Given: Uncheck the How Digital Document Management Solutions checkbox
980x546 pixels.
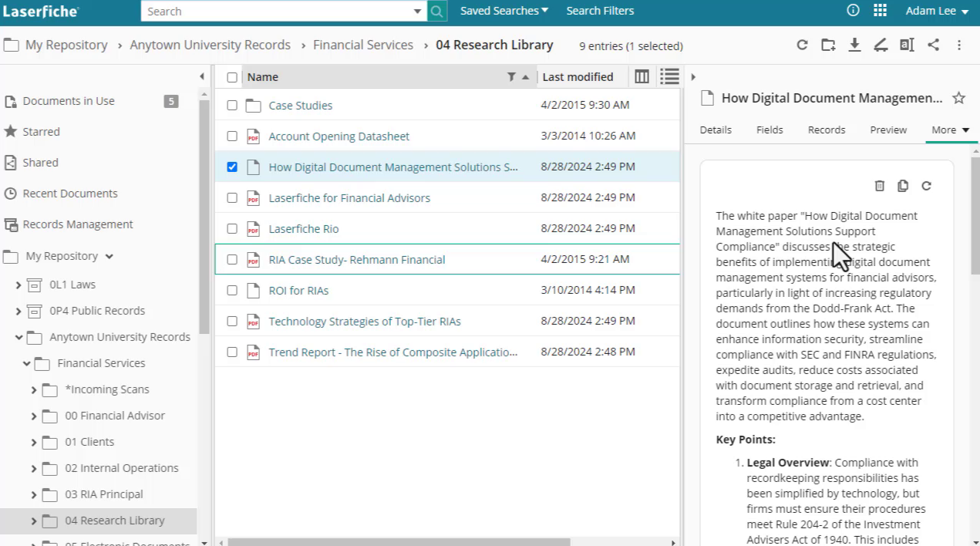Looking at the screenshot, I should click(x=232, y=167).
